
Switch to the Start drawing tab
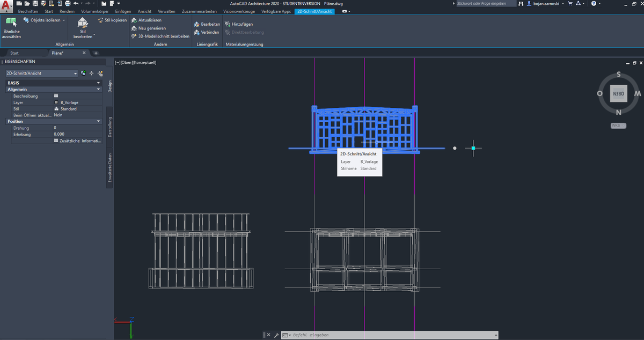click(x=14, y=53)
